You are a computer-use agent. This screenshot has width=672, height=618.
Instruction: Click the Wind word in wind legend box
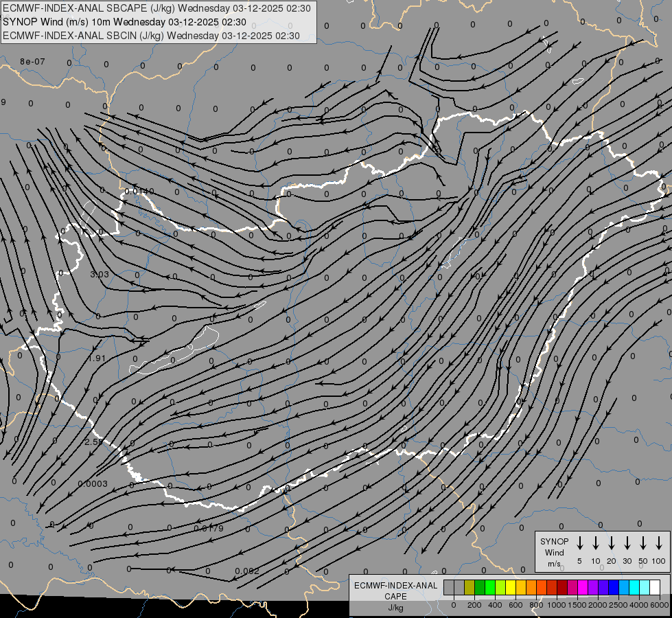coord(554,553)
